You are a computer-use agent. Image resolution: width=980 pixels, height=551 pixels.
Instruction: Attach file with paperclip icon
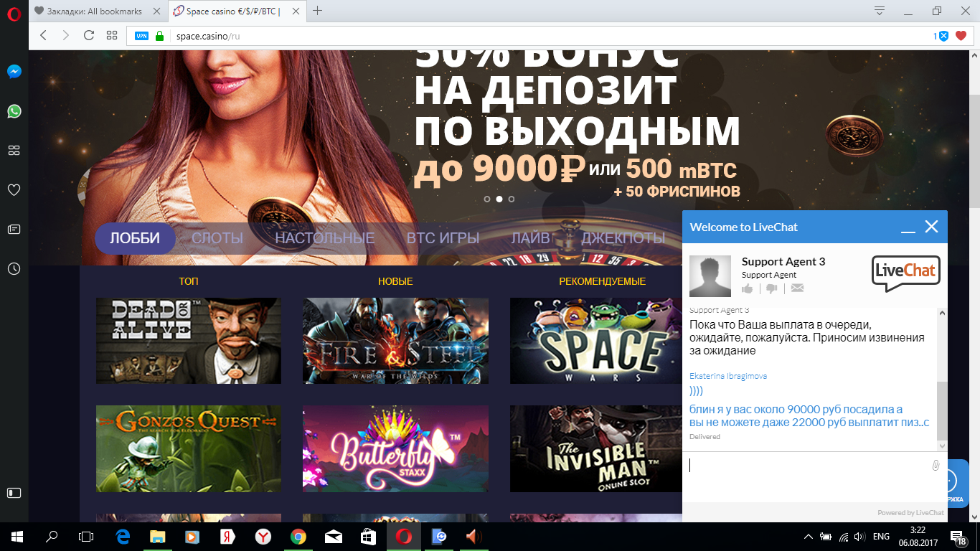[936, 466]
